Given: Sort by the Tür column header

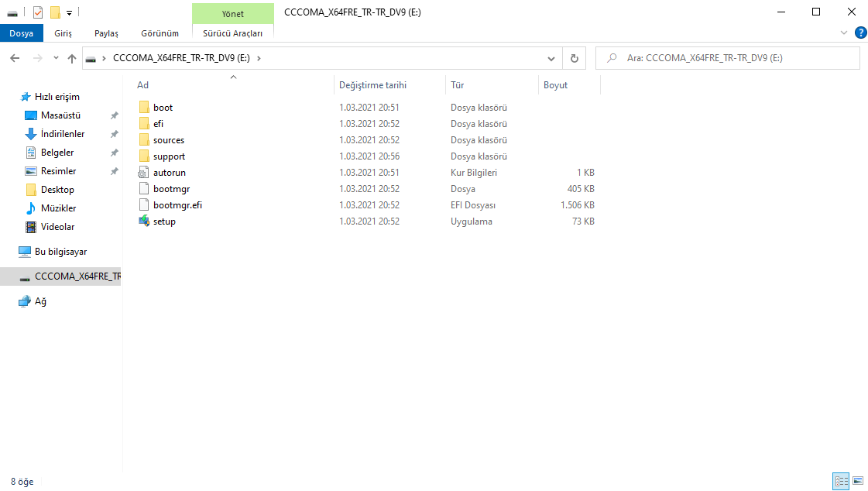Looking at the screenshot, I should pyautogui.click(x=458, y=85).
